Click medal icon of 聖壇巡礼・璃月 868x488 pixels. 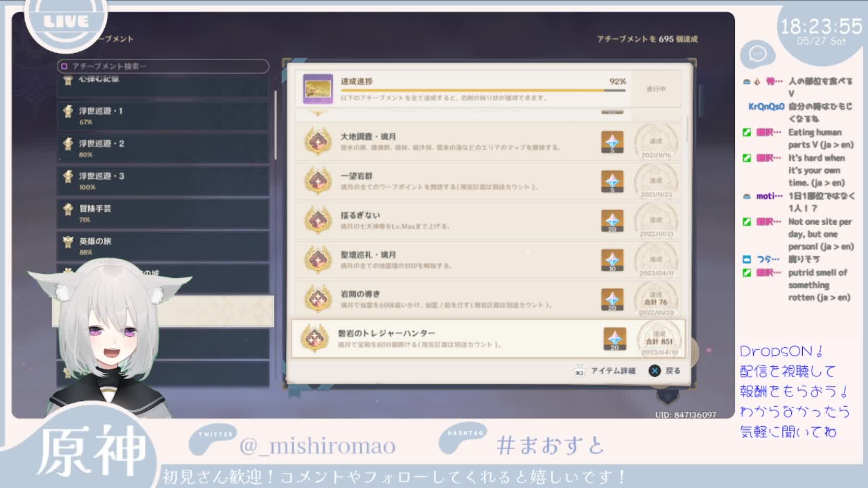click(x=318, y=260)
